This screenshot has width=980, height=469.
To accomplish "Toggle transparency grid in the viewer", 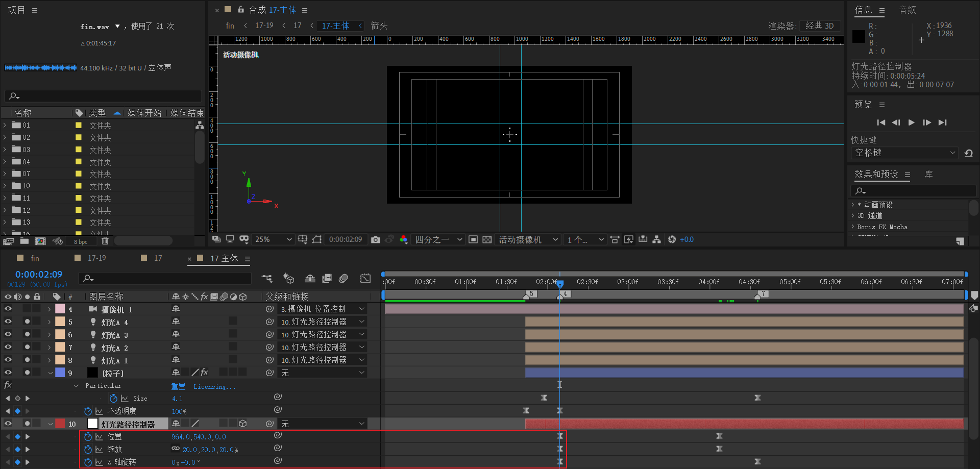I will coord(487,239).
